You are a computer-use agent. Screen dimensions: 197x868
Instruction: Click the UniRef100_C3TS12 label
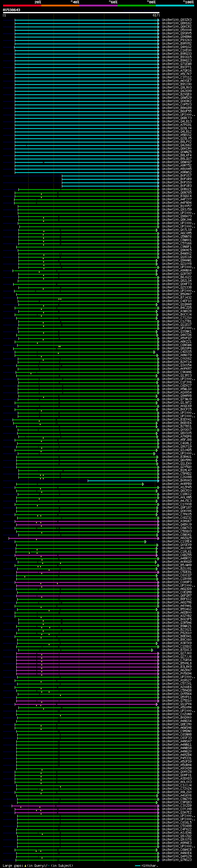click(177, 78)
